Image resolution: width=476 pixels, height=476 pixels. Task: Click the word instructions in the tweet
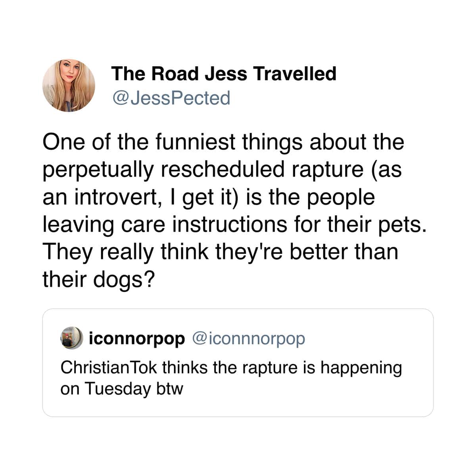tap(230, 225)
